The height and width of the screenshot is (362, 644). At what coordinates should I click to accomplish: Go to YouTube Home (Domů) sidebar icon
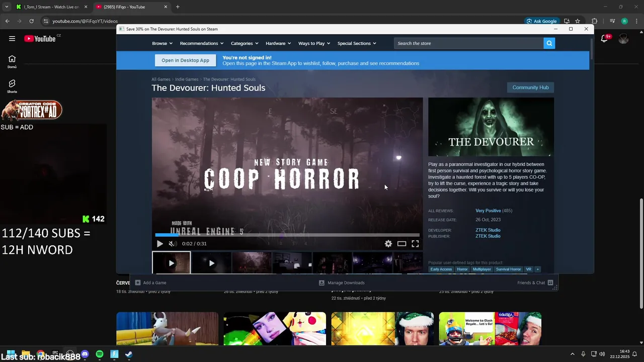(x=12, y=62)
